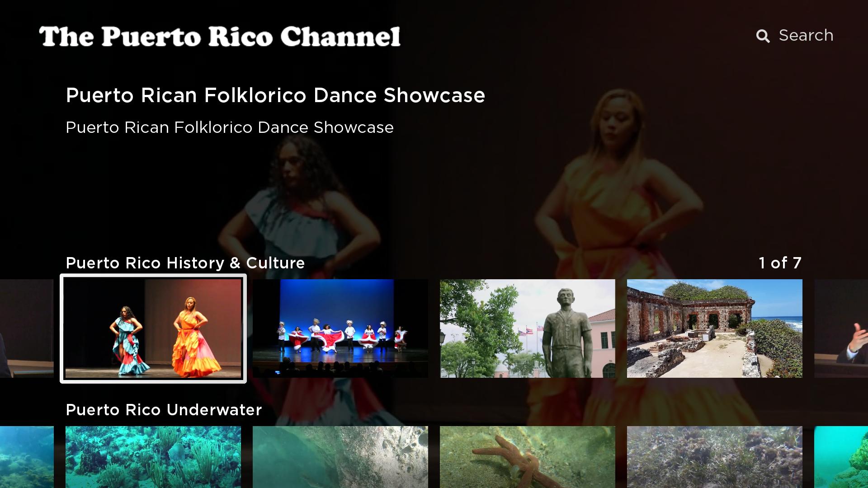Viewport: 868px width, 488px height.
Task: Click the magnifying glass search icon
Action: (x=763, y=36)
